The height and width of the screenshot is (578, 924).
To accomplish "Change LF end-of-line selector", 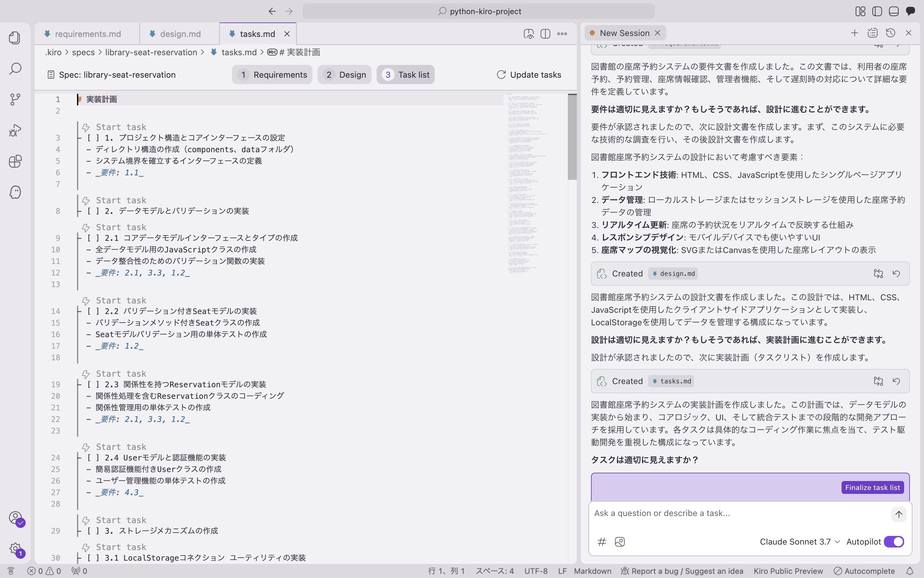I will (562, 571).
